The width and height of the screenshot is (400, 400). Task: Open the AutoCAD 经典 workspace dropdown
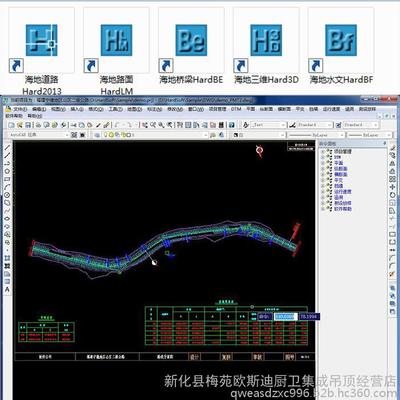(x=39, y=135)
